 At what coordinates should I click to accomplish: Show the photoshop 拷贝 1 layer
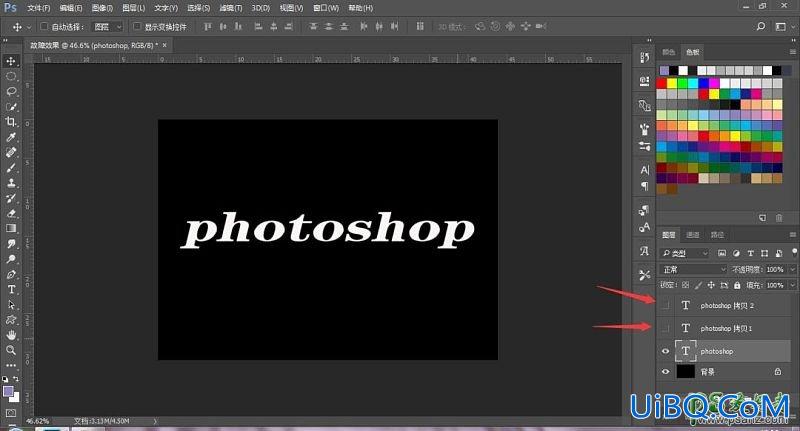pyautogui.click(x=665, y=328)
